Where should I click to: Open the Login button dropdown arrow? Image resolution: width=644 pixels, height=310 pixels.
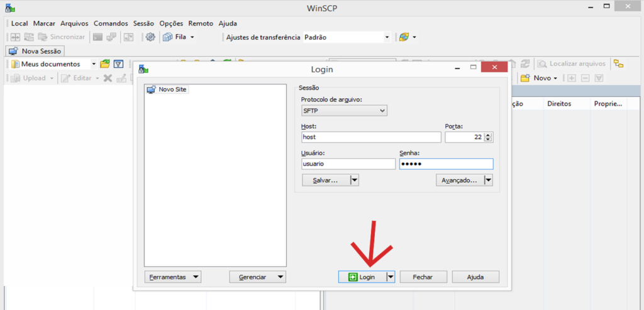coord(390,277)
